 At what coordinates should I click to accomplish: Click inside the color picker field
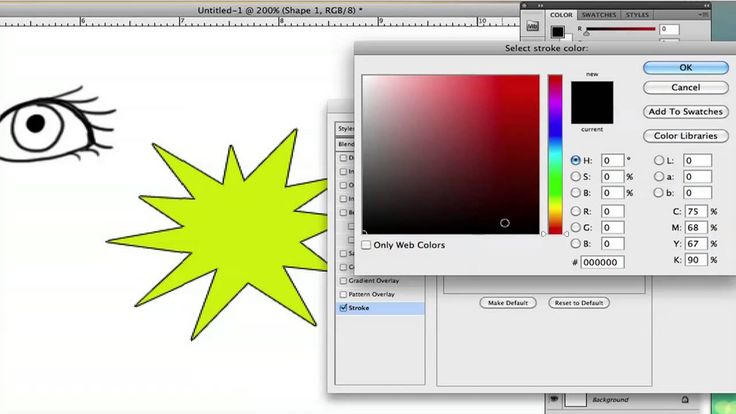pos(451,154)
